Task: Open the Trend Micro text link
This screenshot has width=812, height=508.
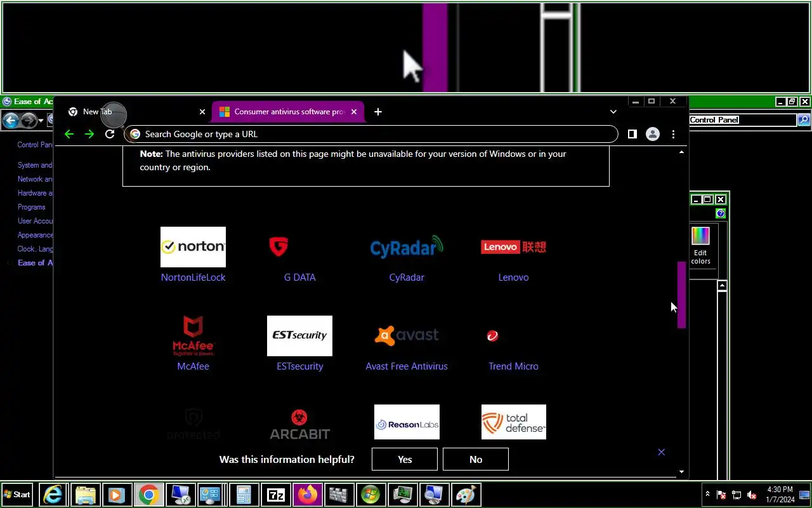Action: pyautogui.click(x=513, y=366)
